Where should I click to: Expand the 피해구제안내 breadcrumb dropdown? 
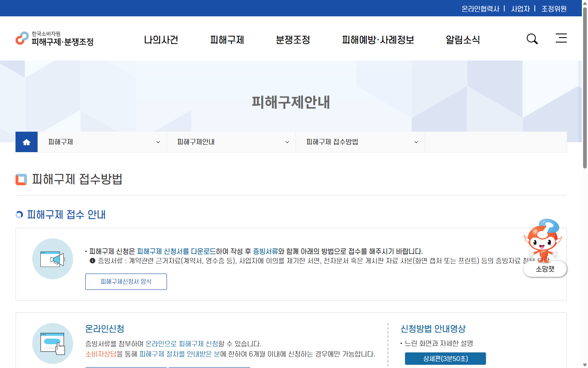pos(231,142)
